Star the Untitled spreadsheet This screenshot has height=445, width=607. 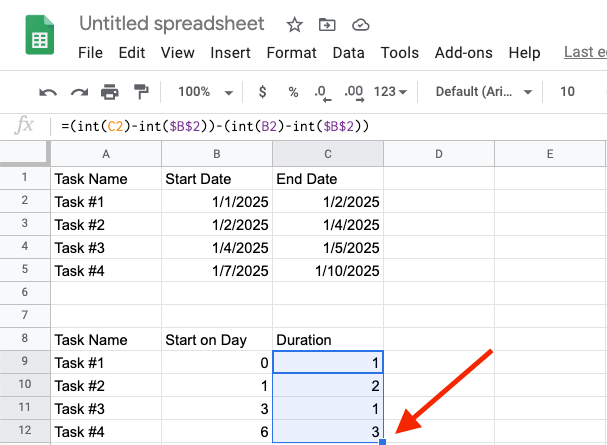[294, 24]
